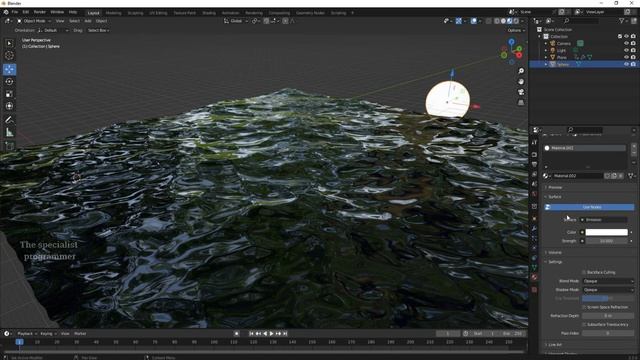
Task: Hide the Sphere object via eye icon
Action: [x=627, y=64]
